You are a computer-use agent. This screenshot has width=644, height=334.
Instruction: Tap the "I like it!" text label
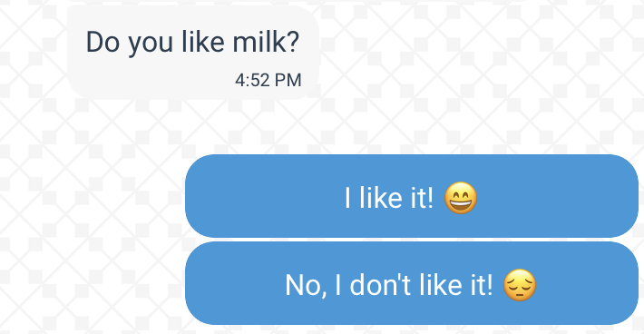(x=389, y=198)
